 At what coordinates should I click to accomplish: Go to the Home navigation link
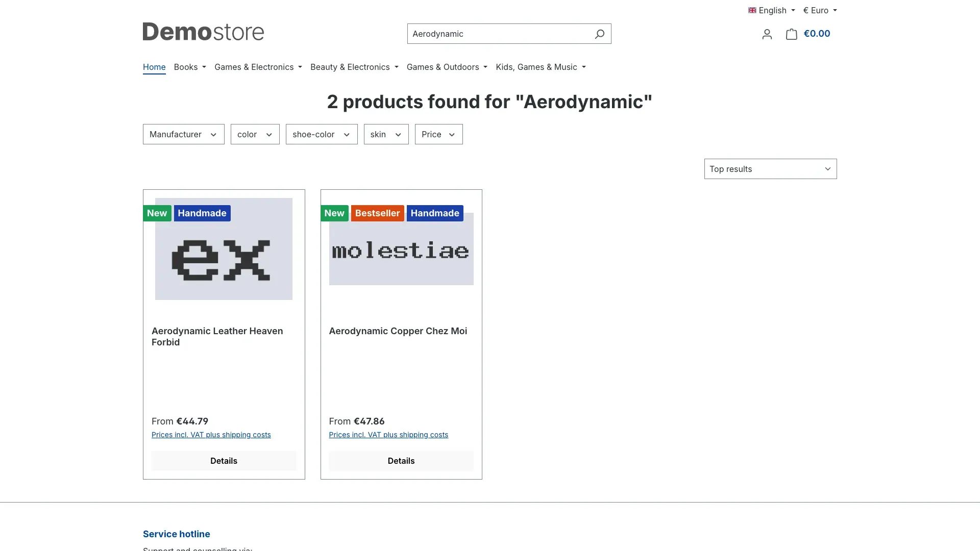(x=154, y=67)
